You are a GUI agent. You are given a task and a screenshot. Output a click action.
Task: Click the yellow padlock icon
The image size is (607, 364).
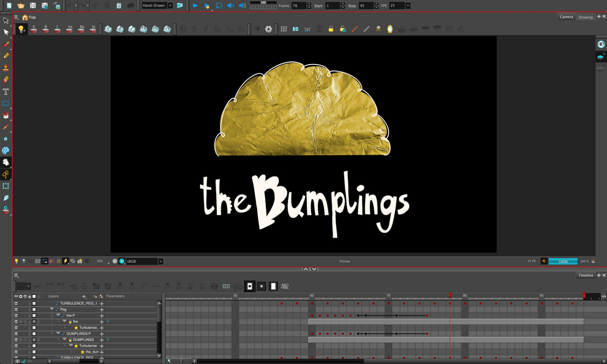pyautogui.click(x=331, y=29)
